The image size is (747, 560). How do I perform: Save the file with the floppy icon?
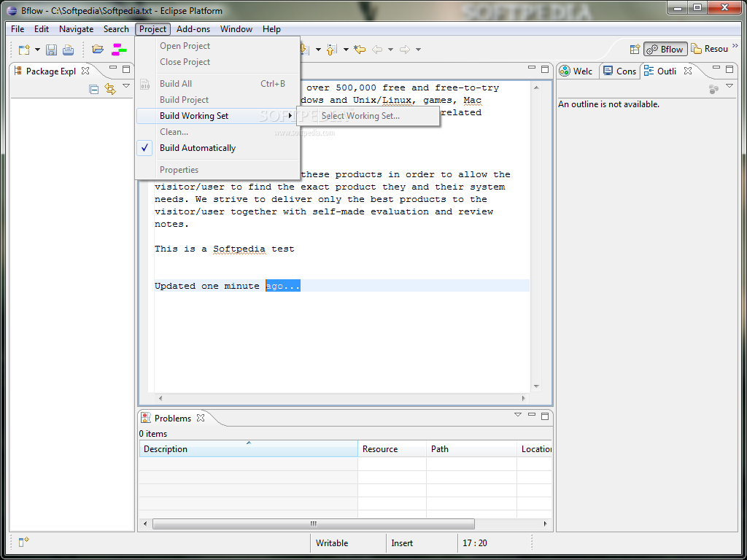click(52, 49)
